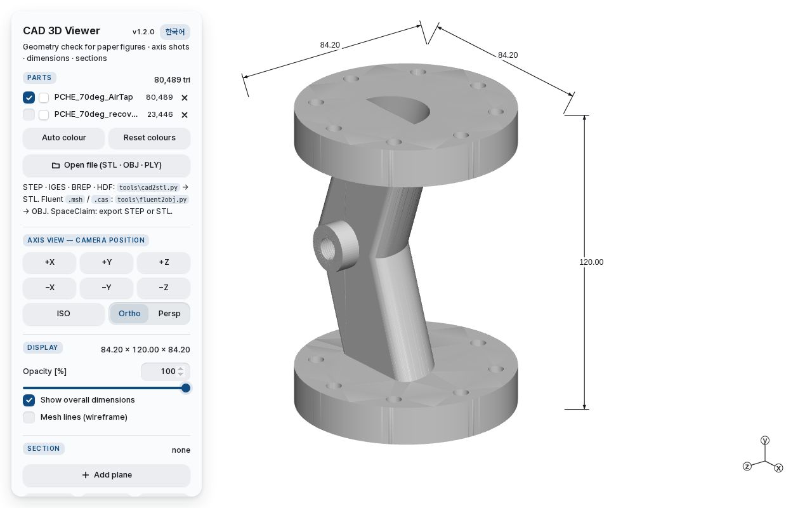Switch projection to Ortho
This screenshot has height=508, width=812.
coord(129,314)
